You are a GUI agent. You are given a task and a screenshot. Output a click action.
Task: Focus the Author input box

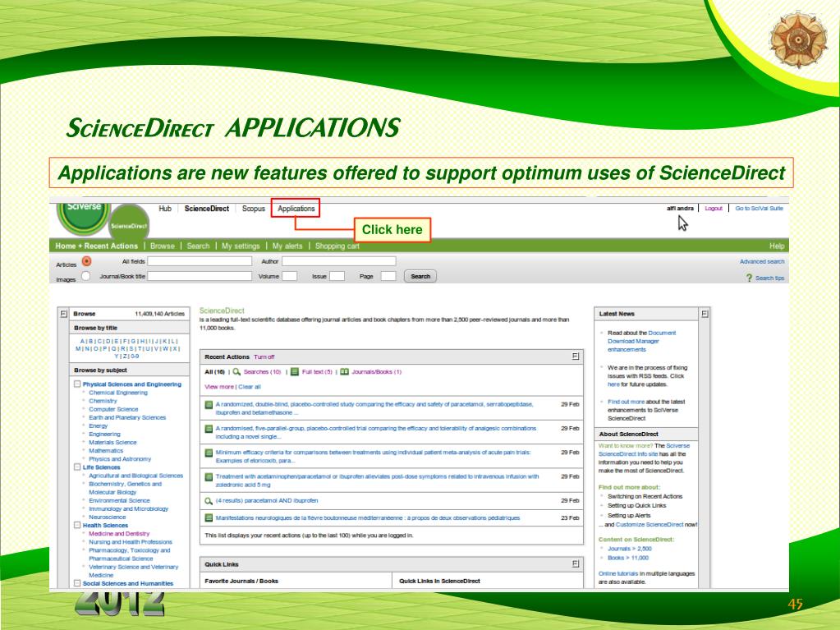[338, 261]
